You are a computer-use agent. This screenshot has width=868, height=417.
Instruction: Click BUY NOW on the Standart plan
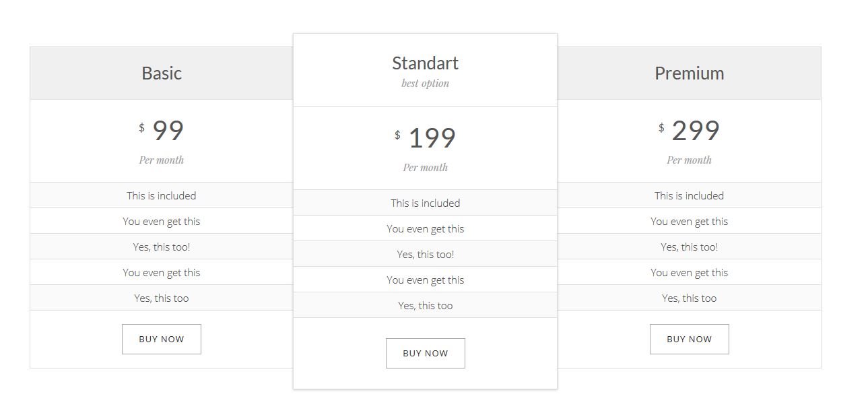[x=425, y=352]
